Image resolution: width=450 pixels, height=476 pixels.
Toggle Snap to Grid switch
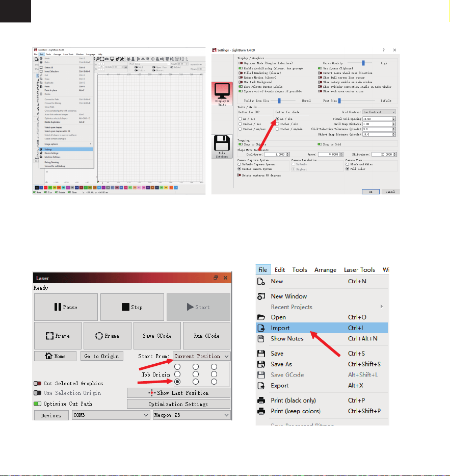click(320, 144)
